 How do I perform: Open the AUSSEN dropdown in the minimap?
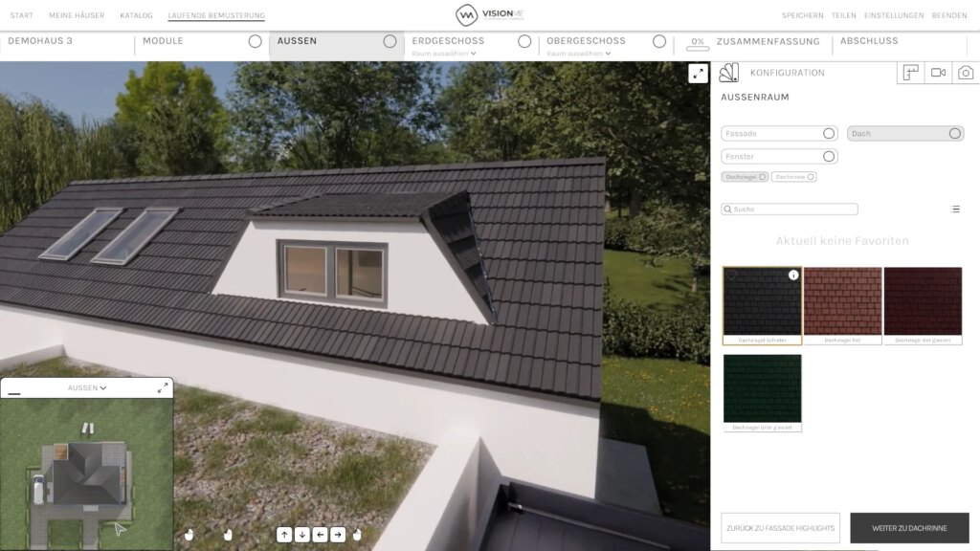click(87, 388)
